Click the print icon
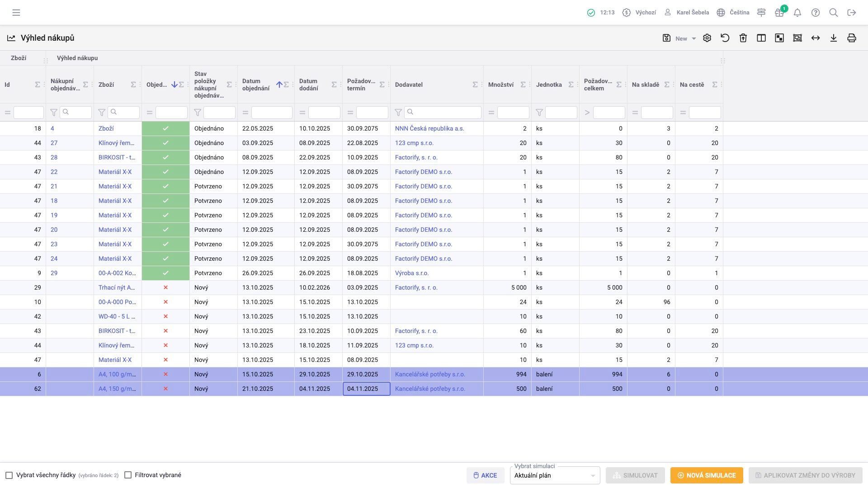The image size is (868, 488). [x=852, y=38]
